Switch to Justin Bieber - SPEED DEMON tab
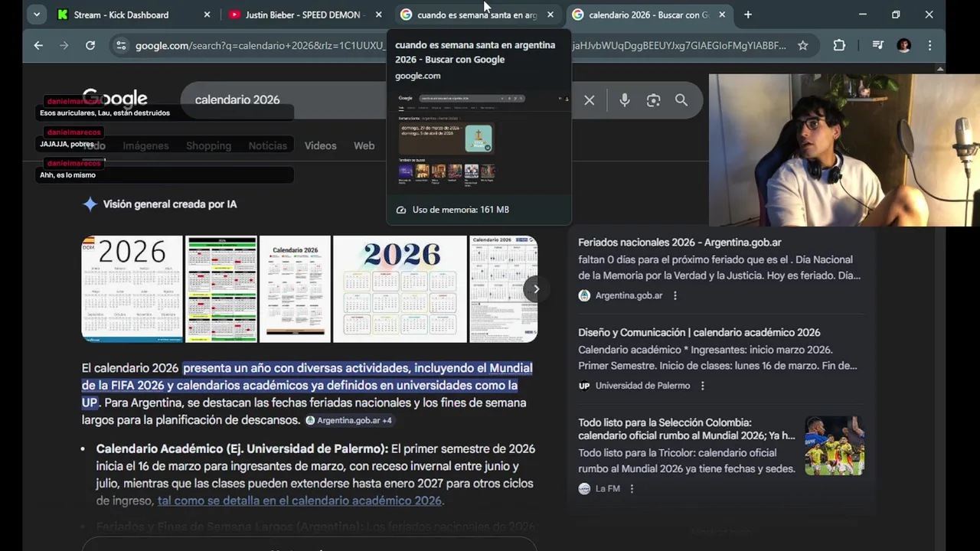The image size is (980, 551). point(304,15)
